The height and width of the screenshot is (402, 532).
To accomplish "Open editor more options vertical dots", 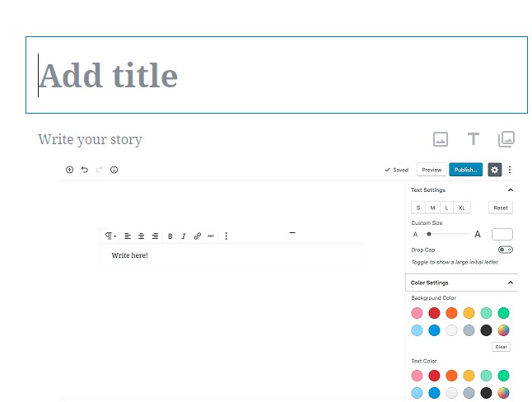I will point(510,170).
